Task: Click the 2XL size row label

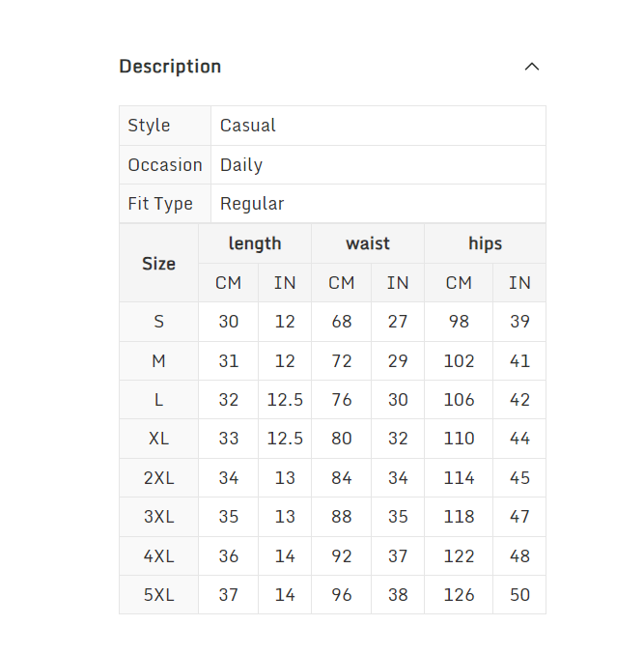Action: click(x=158, y=477)
